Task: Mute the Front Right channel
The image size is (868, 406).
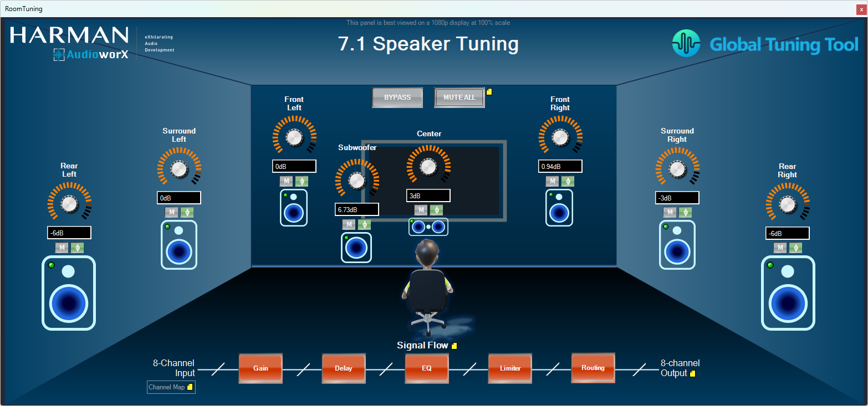Action: [552, 181]
